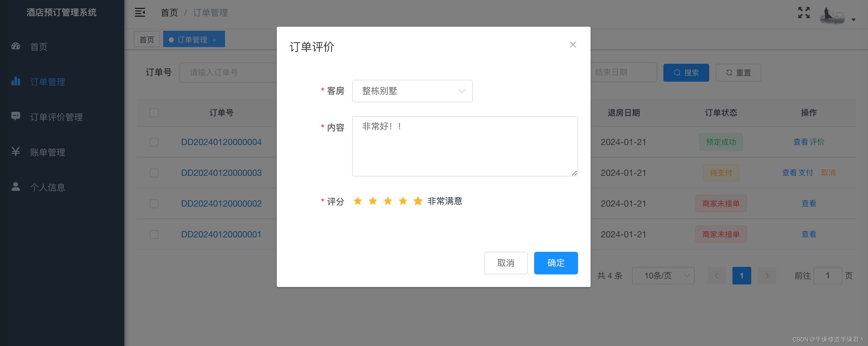This screenshot has width=868, height=346.
Task: Check the box for order DD20240120000004
Action: pyautogui.click(x=154, y=142)
